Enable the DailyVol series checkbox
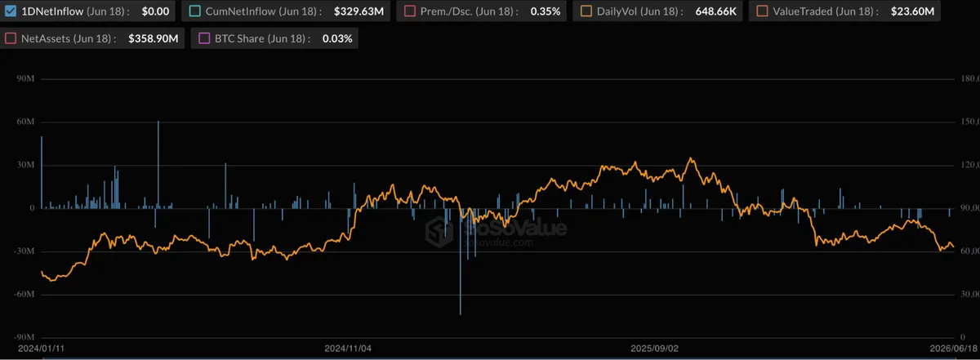This screenshot has width=980, height=360. click(x=586, y=11)
